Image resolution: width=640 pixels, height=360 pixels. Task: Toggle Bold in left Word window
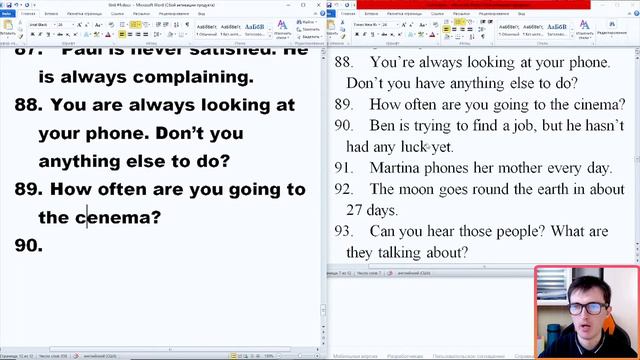(x=33, y=34)
